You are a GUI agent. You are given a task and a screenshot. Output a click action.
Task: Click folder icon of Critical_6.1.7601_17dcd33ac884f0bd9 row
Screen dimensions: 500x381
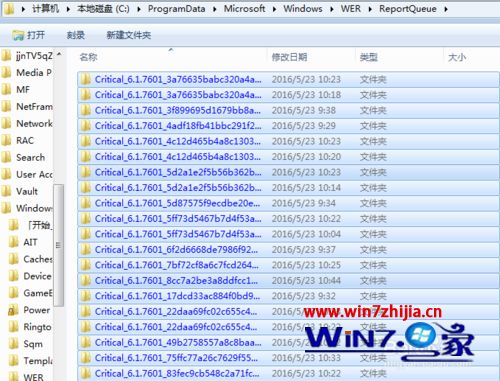pyautogui.click(x=86, y=296)
